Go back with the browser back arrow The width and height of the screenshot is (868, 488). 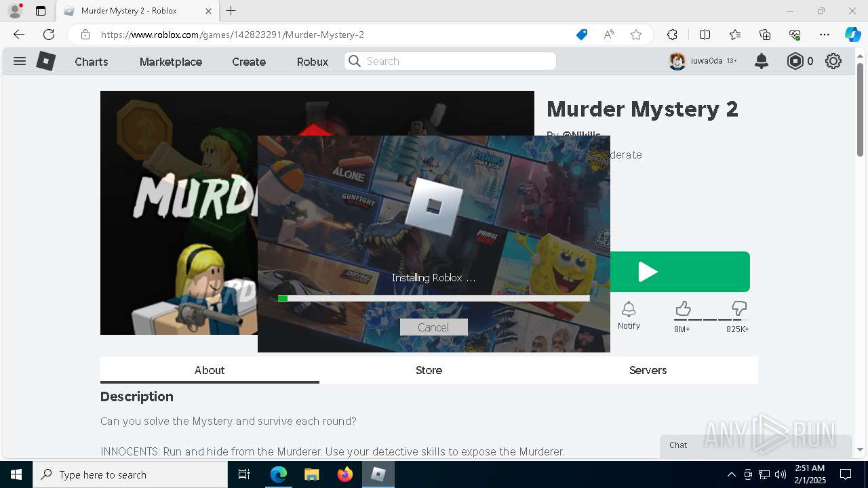[x=19, y=35]
